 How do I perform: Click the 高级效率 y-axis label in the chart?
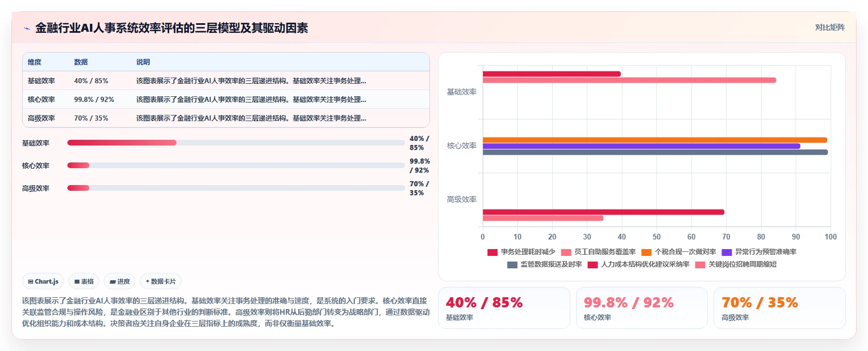[x=462, y=199]
